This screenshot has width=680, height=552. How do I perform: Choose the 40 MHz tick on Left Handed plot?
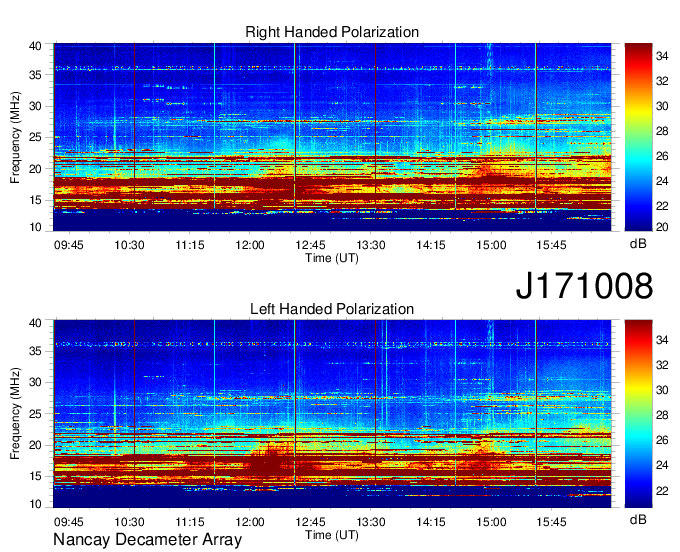coord(35,323)
